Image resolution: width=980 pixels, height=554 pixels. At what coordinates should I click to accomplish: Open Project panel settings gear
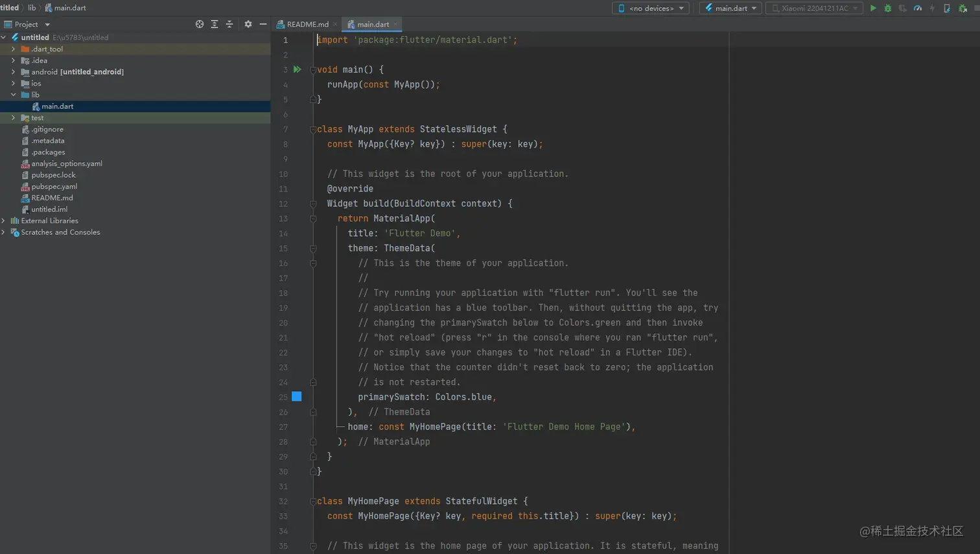[248, 24]
